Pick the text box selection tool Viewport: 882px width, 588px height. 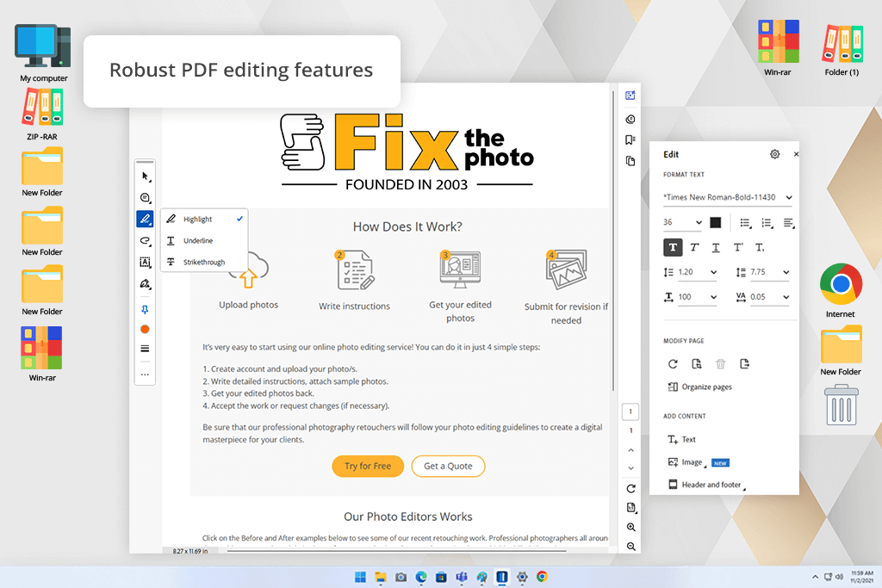pos(145,262)
